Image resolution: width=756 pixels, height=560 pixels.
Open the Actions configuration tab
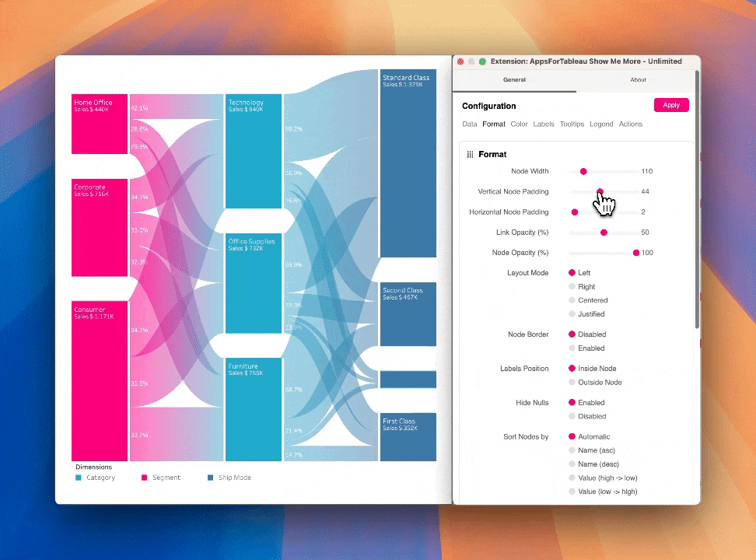point(630,124)
